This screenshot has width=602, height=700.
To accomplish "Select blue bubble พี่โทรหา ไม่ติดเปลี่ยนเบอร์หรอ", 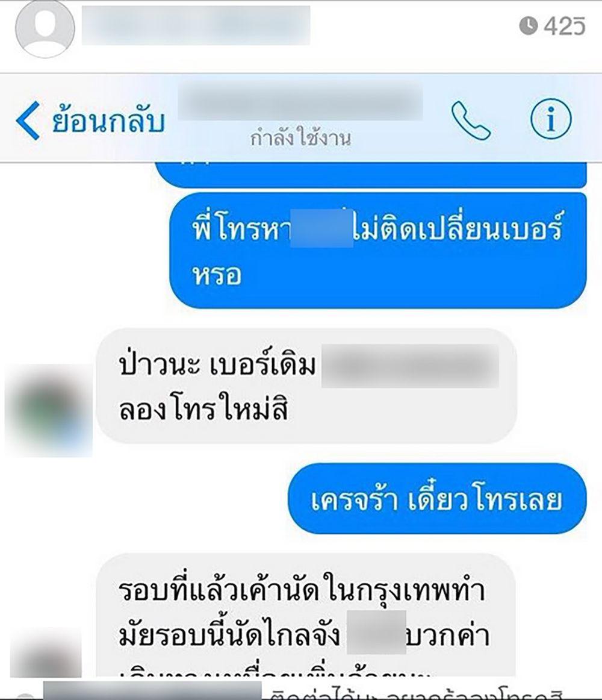I will [x=377, y=251].
